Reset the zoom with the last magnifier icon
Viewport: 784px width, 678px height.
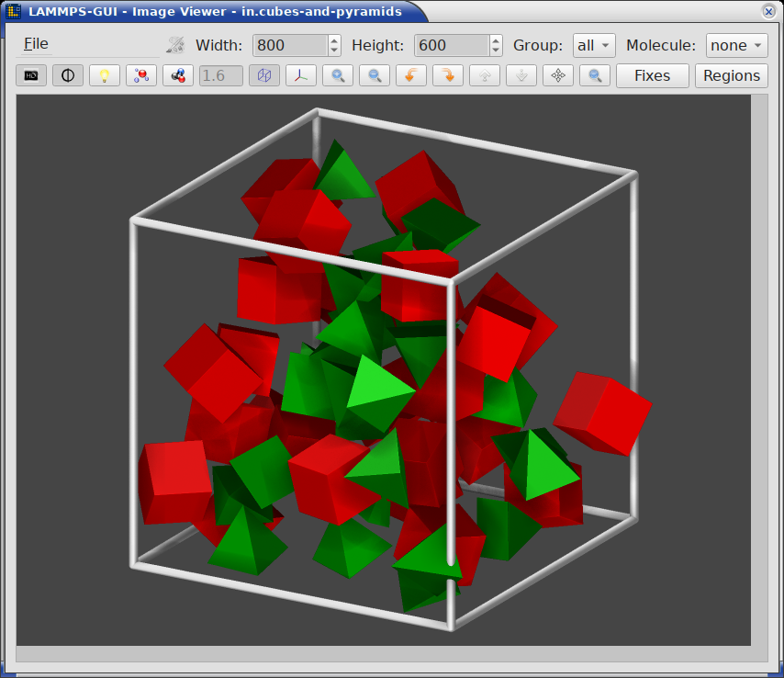tap(595, 75)
